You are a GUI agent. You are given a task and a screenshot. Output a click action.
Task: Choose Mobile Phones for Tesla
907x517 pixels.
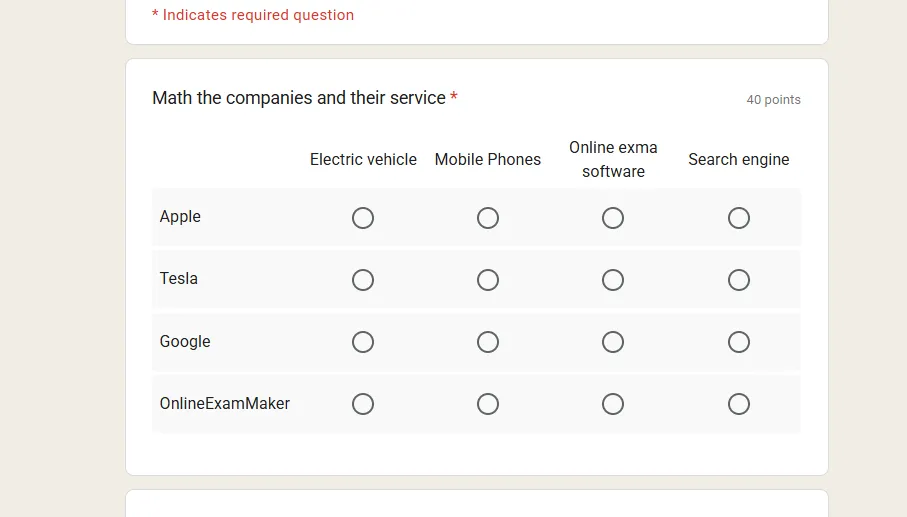488,280
